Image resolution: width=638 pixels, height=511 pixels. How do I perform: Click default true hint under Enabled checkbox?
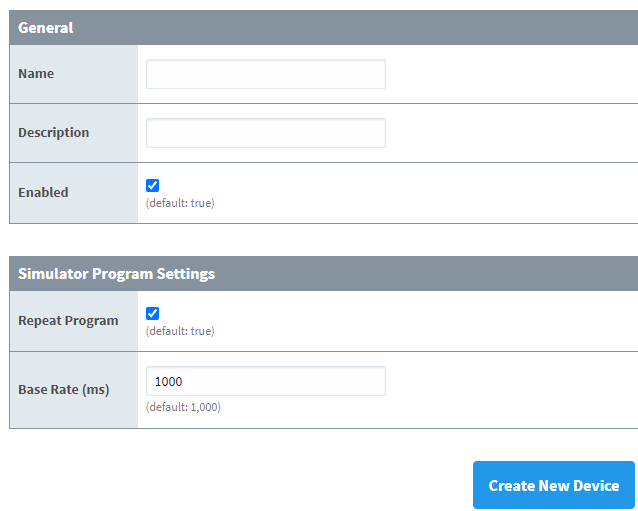180,203
